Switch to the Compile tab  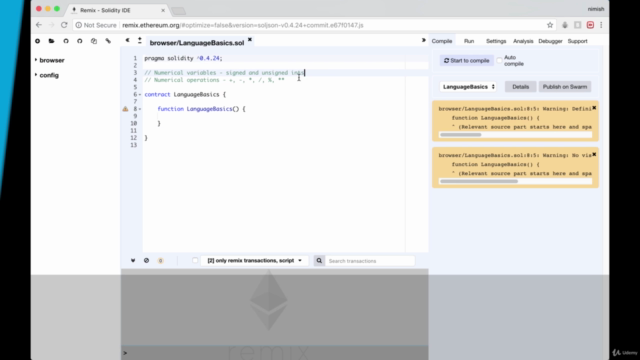tap(442, 41)
